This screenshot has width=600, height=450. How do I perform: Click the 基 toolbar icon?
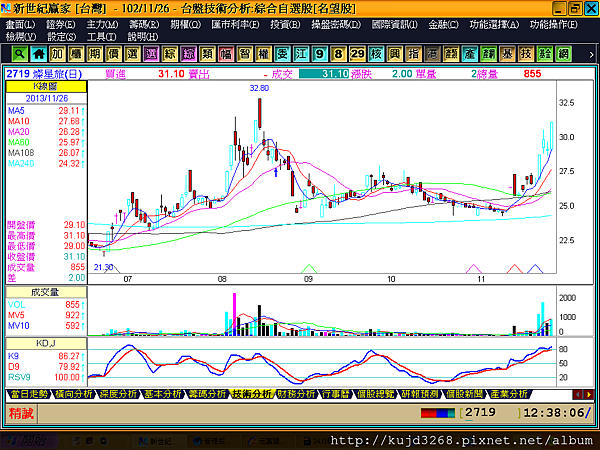coord(507,54)
